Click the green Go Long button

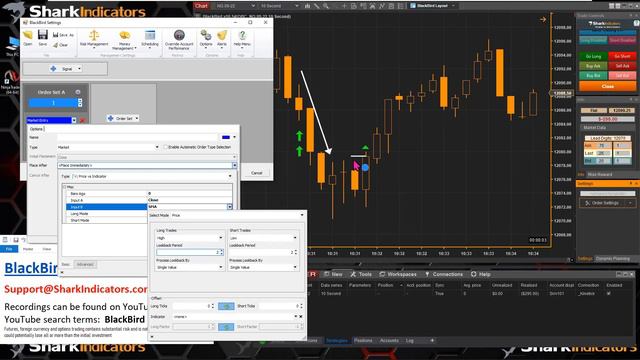tap(593, 56)
